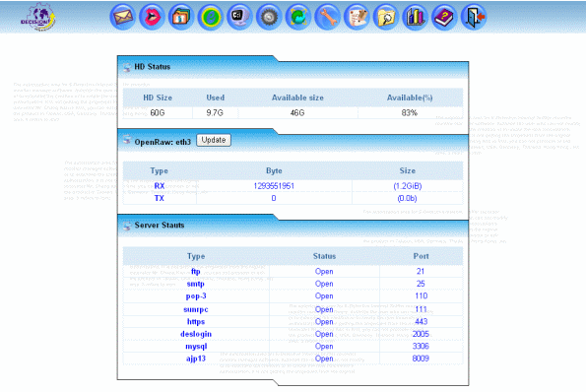Click the Open status in mysql row
586x392 pixels.
pyautogui.click(x=324, y=347)
